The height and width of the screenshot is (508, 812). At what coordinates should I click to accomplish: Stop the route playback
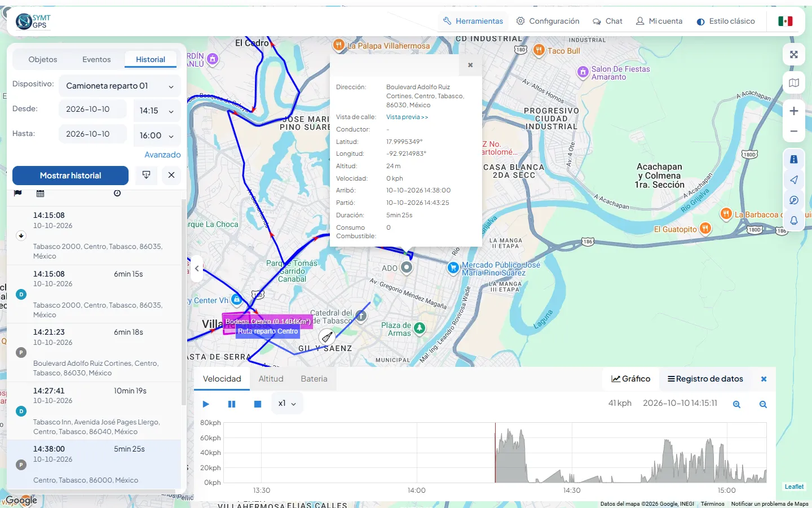(x=258, y=404)
